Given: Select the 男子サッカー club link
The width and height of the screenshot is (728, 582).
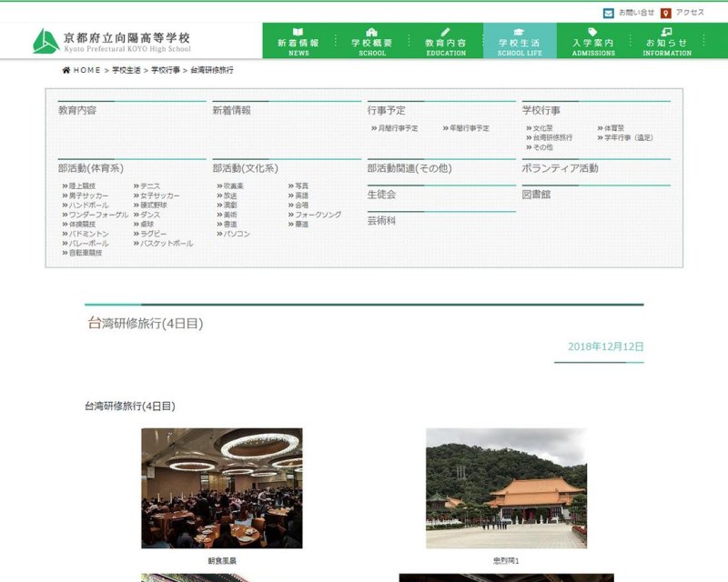Looking at the screenshot, I should [87, 196].
